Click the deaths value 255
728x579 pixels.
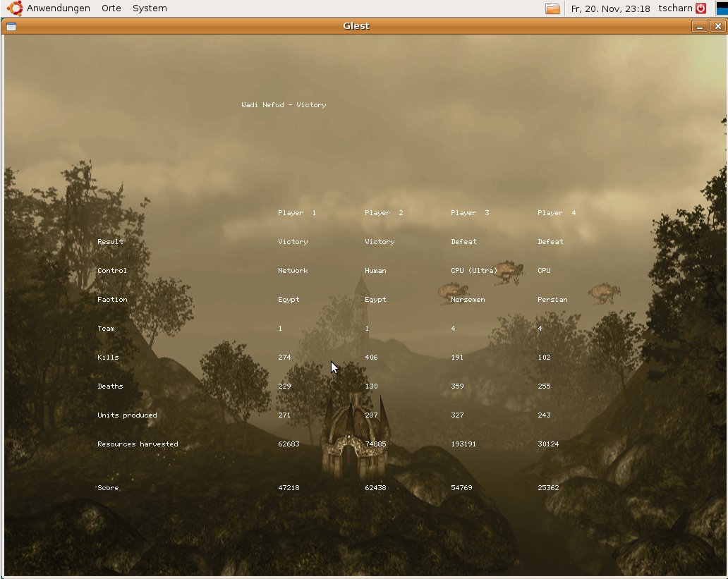click(544, 386)
